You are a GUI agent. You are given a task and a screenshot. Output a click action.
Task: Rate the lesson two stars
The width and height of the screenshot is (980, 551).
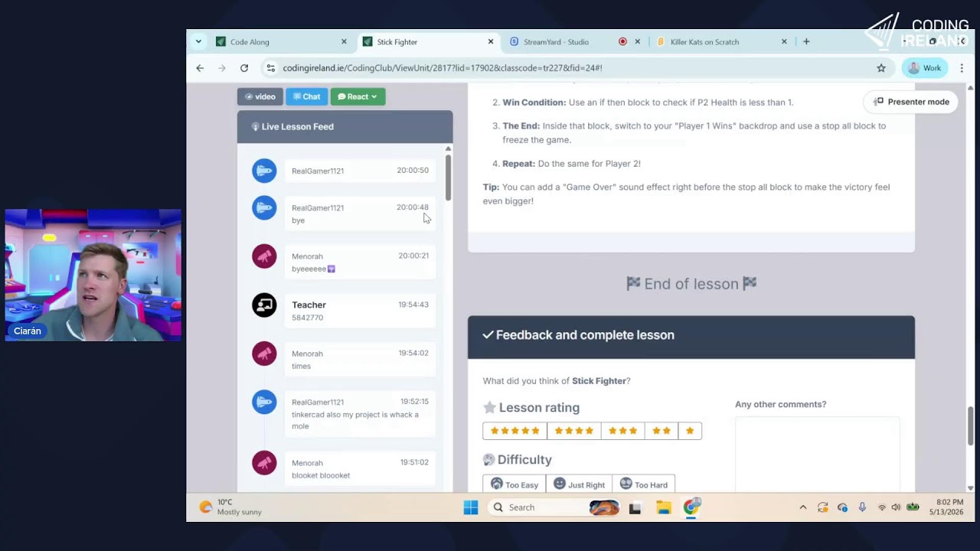(661, 431)
